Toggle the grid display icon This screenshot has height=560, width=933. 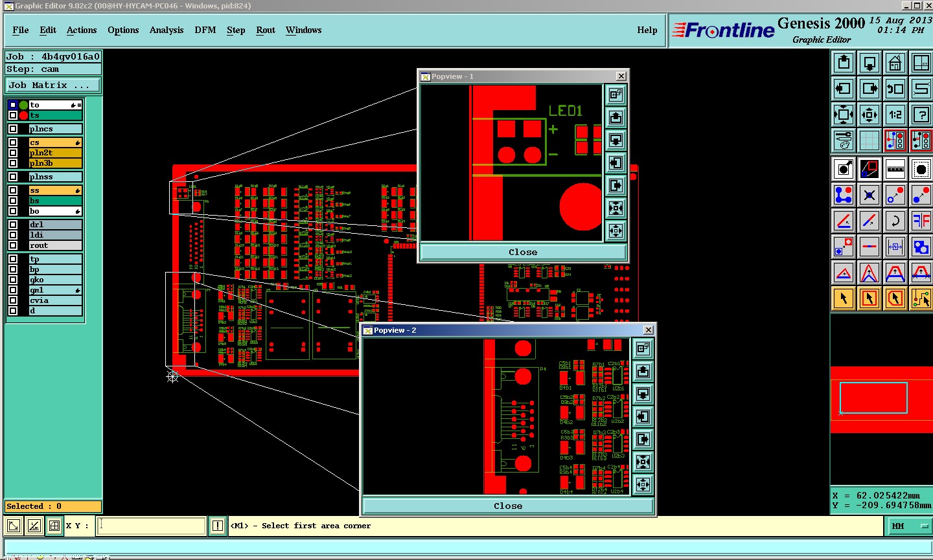coord(870,140)
